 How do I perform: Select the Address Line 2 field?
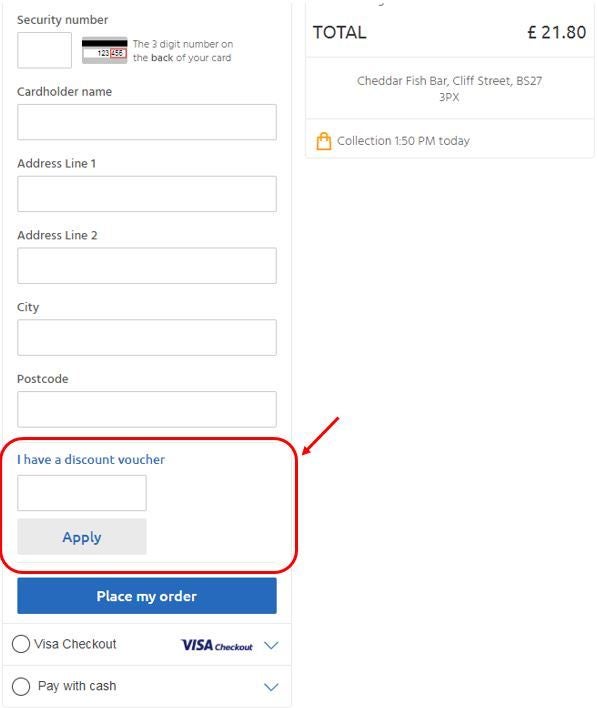(x=147, y=266)
